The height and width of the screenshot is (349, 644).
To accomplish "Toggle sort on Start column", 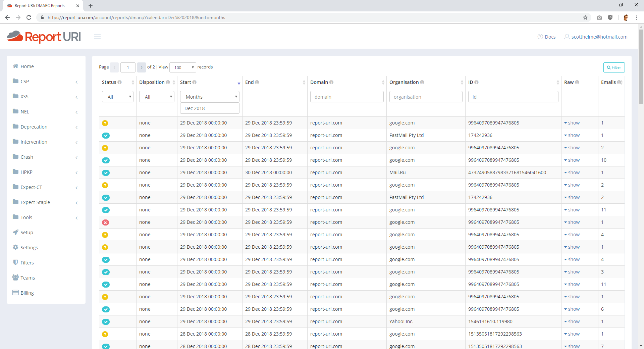I will [239, 83].
